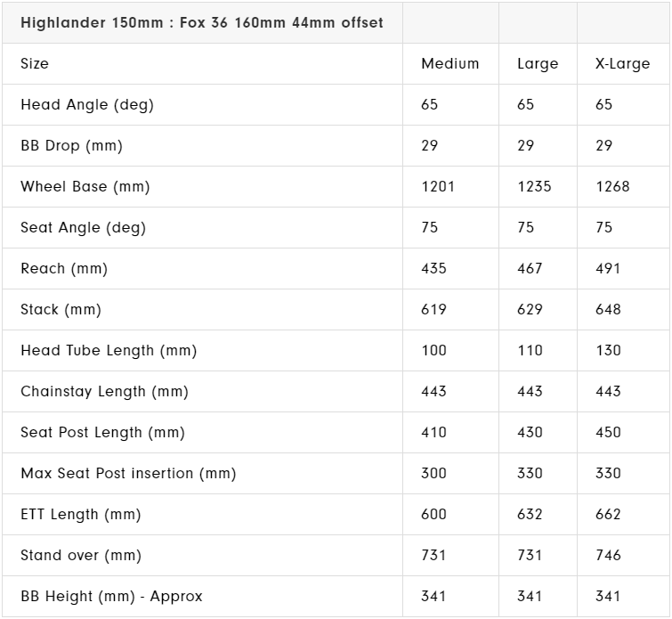Click the Large size column header
The image size is (672, 619).
[x=538, y=64]
